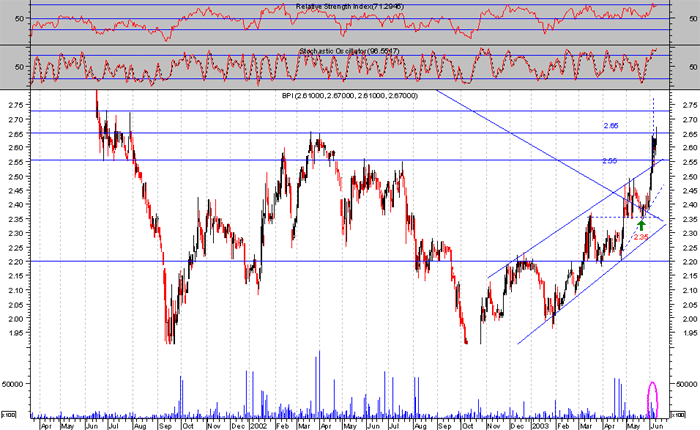Viewport: 700px width, 430px height.
Task: Click the Dec label just before 2002
Action: coord(238,426)
